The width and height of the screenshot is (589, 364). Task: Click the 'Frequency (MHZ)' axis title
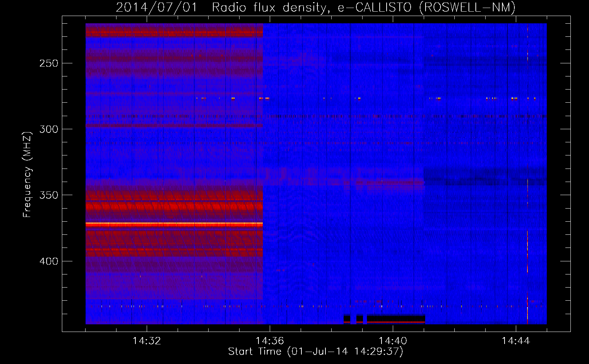tap(27, 174)
